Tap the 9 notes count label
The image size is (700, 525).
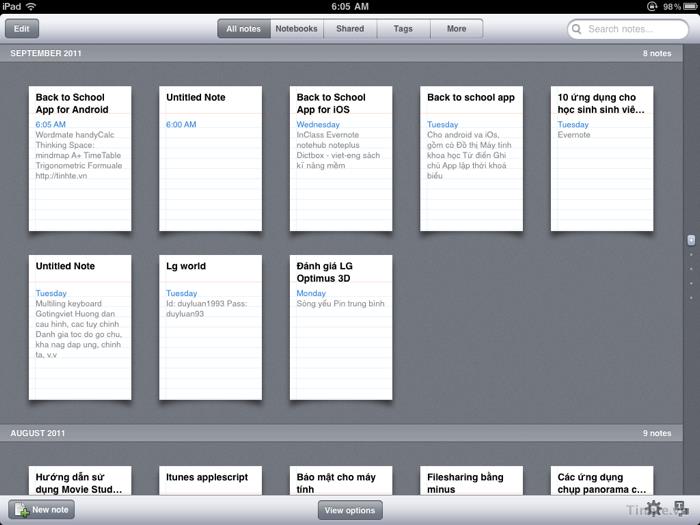click(x=657, y=433)
